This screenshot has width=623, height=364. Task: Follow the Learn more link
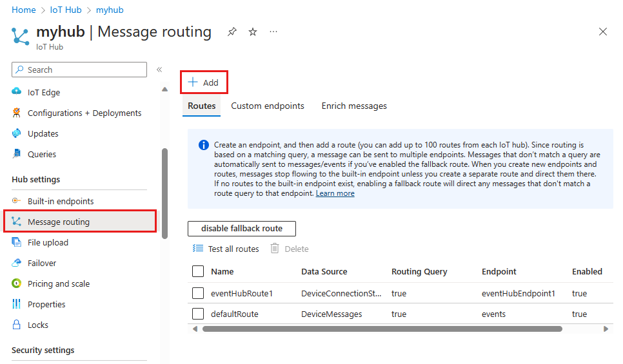pos(335,193)
